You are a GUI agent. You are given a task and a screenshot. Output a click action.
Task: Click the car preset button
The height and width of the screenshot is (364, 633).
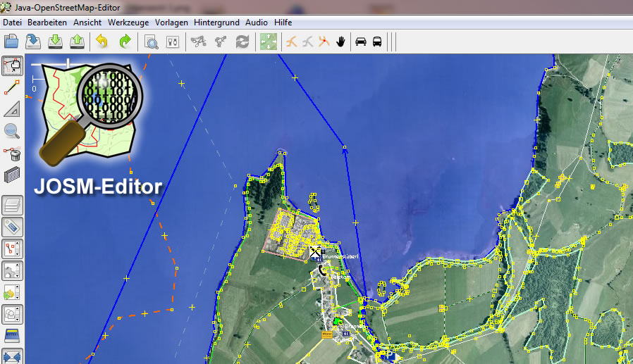[360, 42]
